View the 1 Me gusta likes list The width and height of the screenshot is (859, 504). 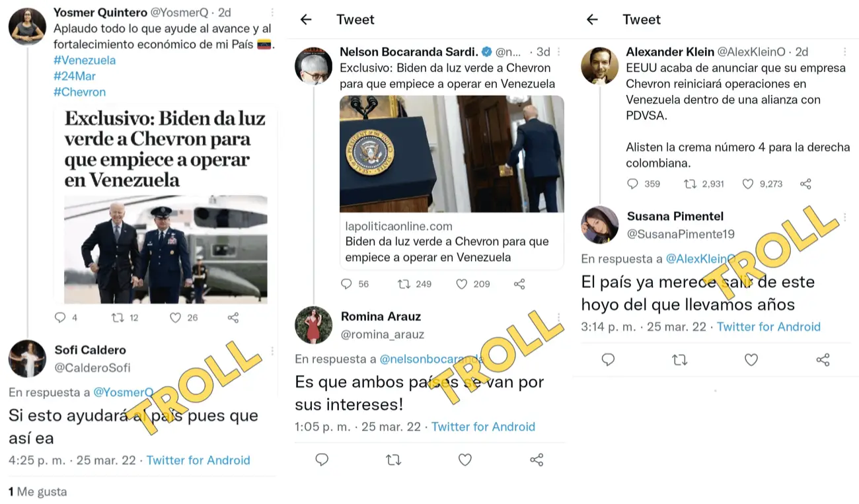(38, 491)
